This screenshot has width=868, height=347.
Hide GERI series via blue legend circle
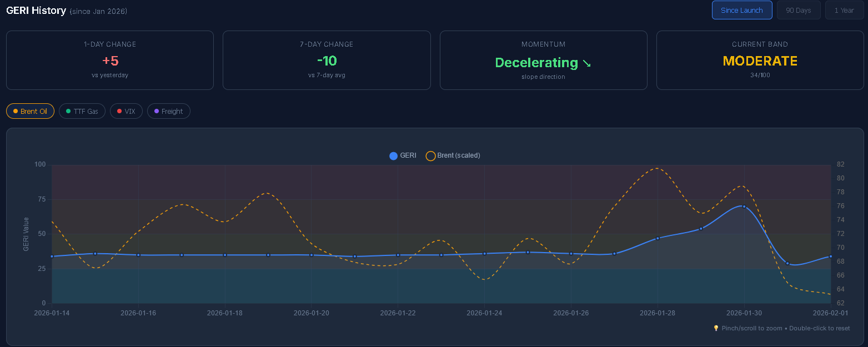click(394, 156)
